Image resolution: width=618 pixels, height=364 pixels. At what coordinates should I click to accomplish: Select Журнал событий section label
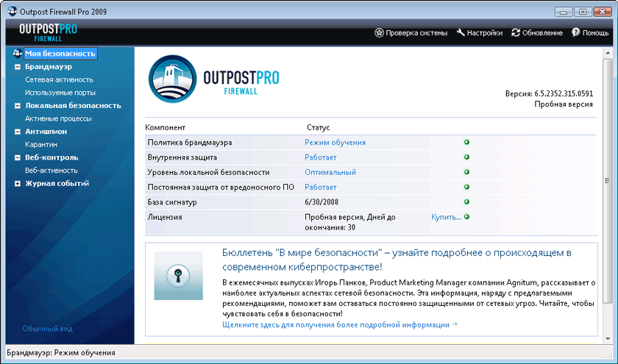tap(57, 184)
